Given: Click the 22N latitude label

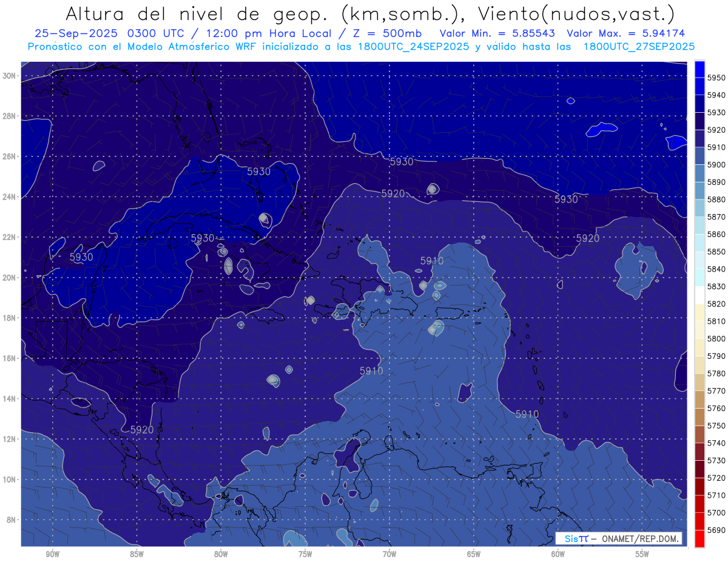Looking at the screenshot, I should (x=8, y=237).
